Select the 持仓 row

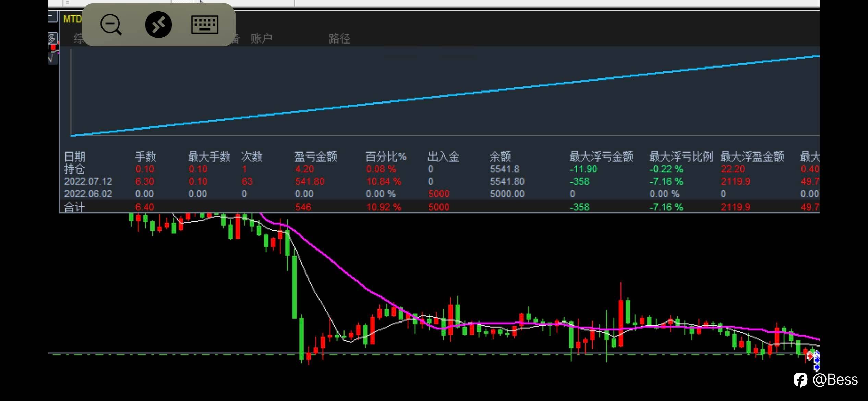point(74,169)
